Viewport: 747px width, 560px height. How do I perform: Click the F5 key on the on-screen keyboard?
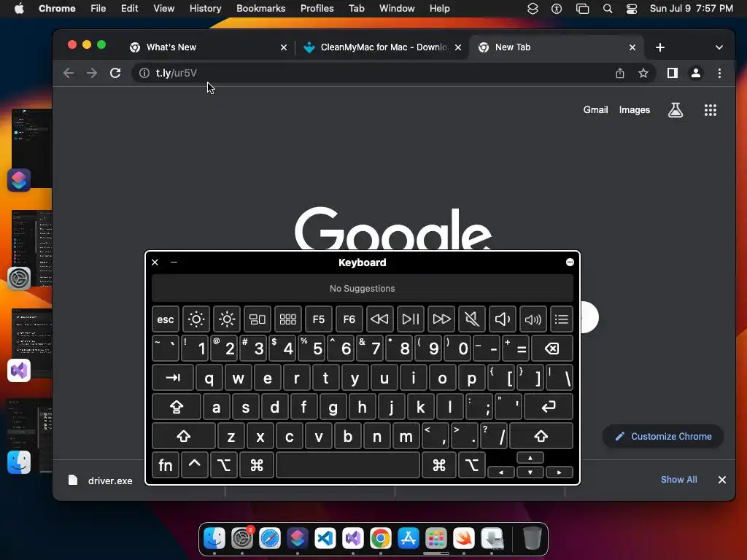click(318, 319)
